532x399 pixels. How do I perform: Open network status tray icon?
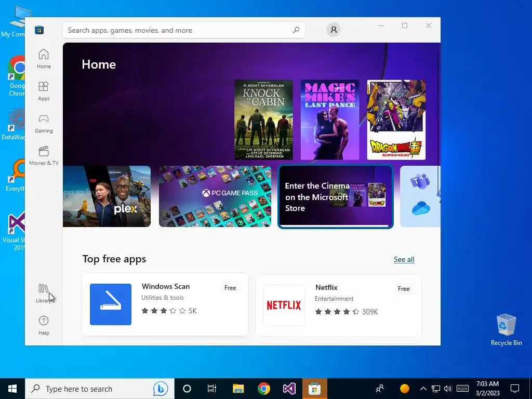pos(436,389)
